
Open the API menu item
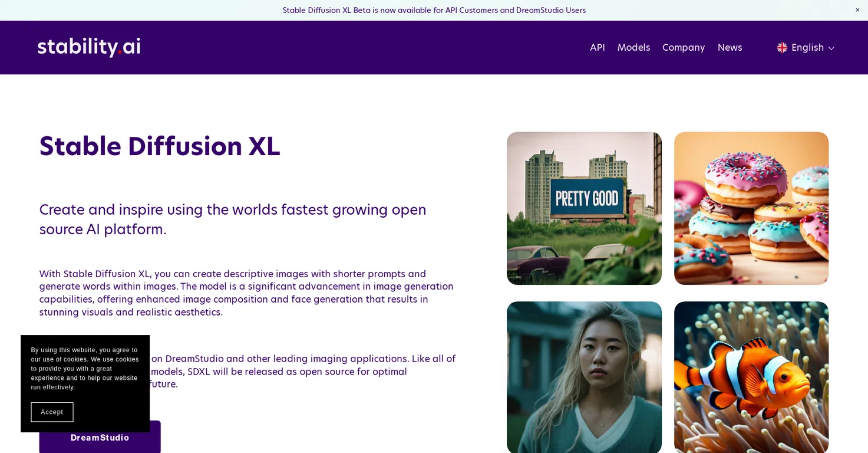coord(598,48)
